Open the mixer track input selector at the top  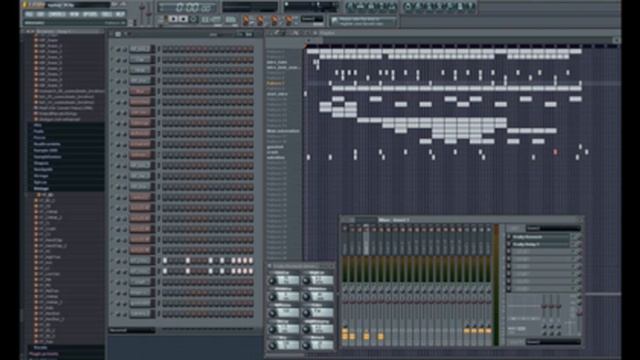click(553, 228)
